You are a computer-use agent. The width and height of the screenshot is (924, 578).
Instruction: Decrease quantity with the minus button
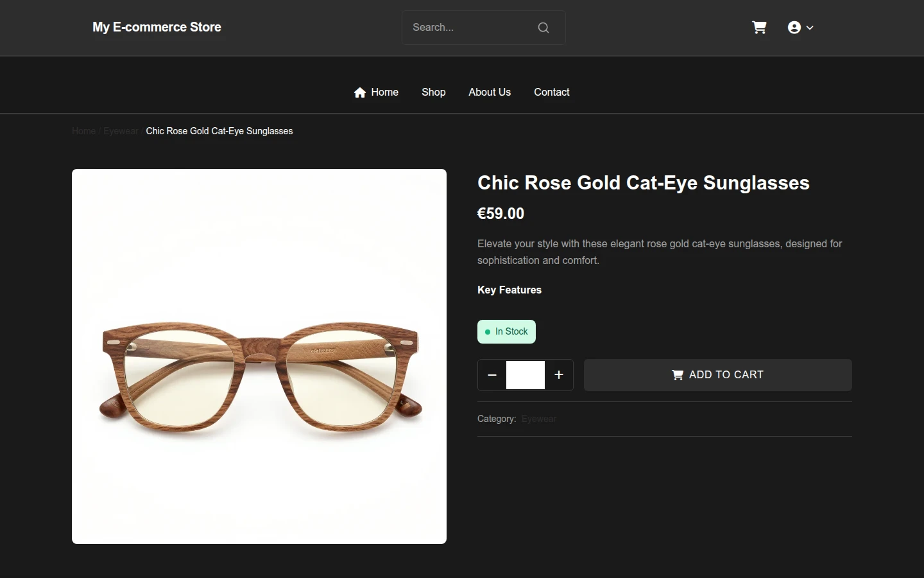point(492,375)
